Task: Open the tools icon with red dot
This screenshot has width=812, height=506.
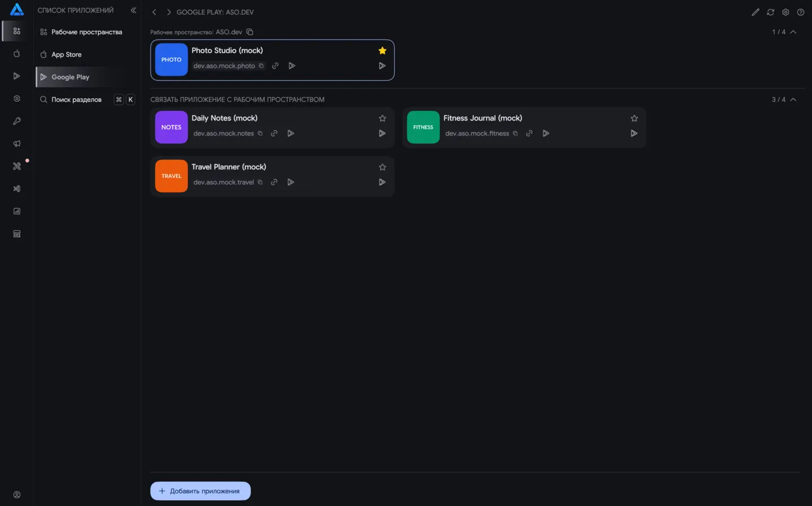Action: pos(17,166)
